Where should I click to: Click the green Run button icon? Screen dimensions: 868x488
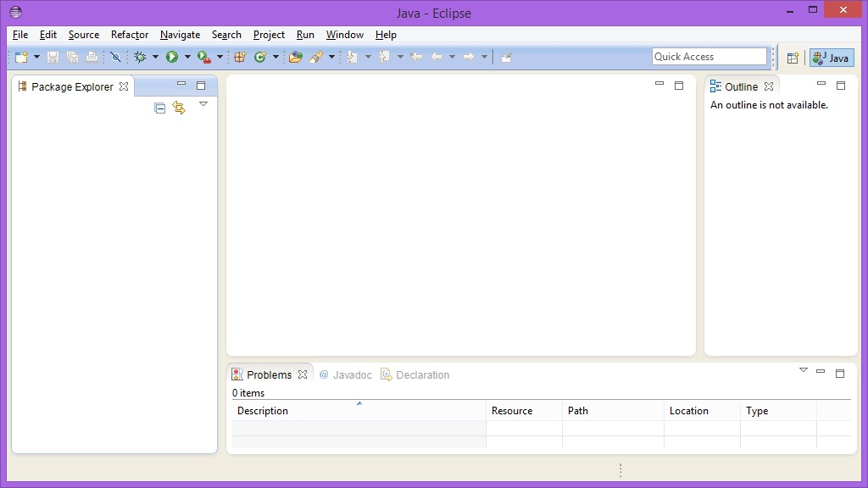(172, 57)
